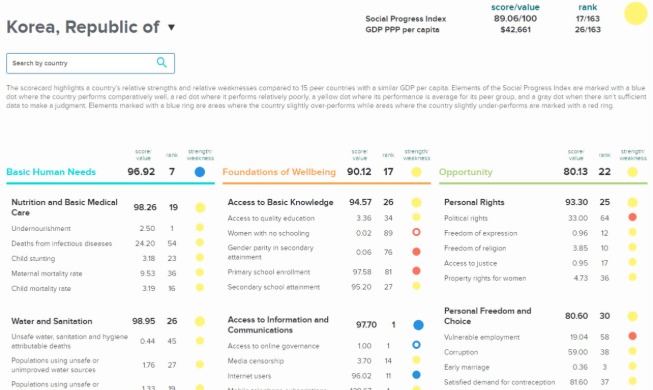Click large yellow overall score dot at top
Screen dimensions: 653x390
pos(636,13)
